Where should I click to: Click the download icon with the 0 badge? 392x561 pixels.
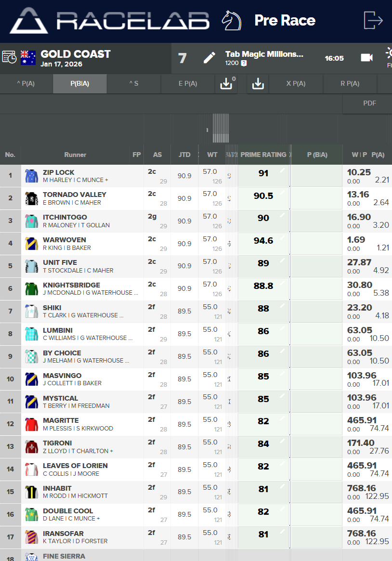[227, 84]
